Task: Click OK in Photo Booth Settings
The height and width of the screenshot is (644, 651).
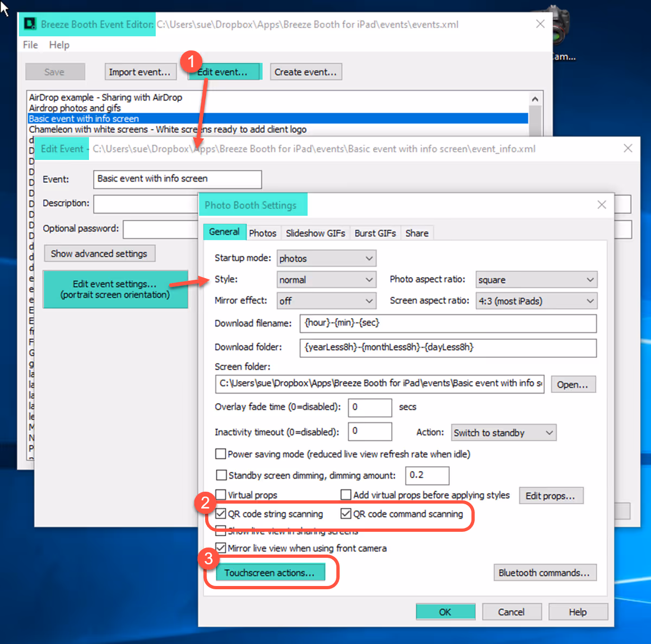Action: 445,611
